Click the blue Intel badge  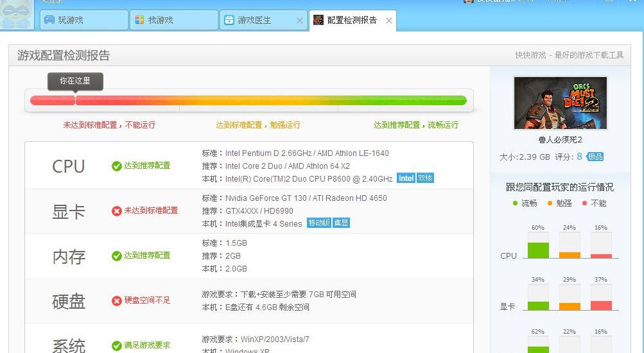(x=406, y=178)
